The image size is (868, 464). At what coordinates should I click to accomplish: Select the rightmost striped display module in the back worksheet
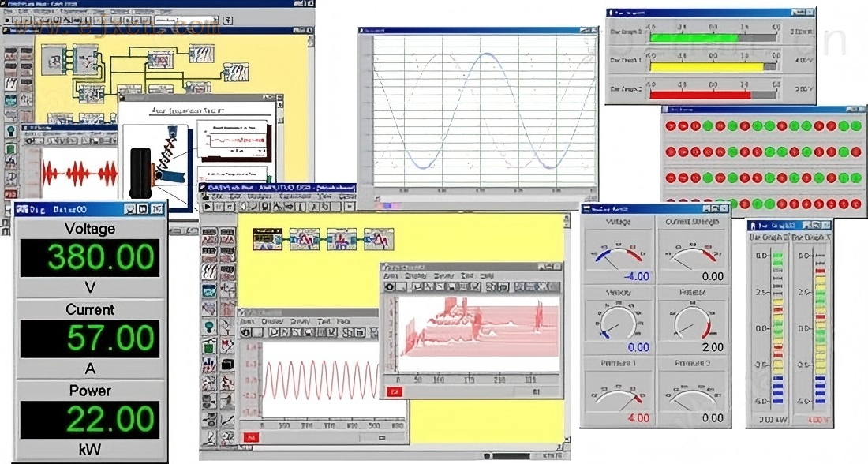tap(236, 73)
